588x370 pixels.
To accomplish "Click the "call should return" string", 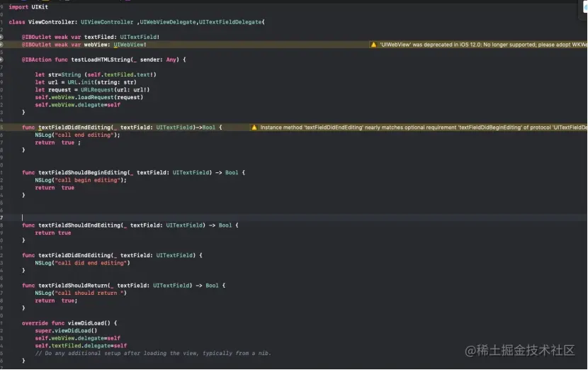I will pyautogui.click(x=89, y=293).
